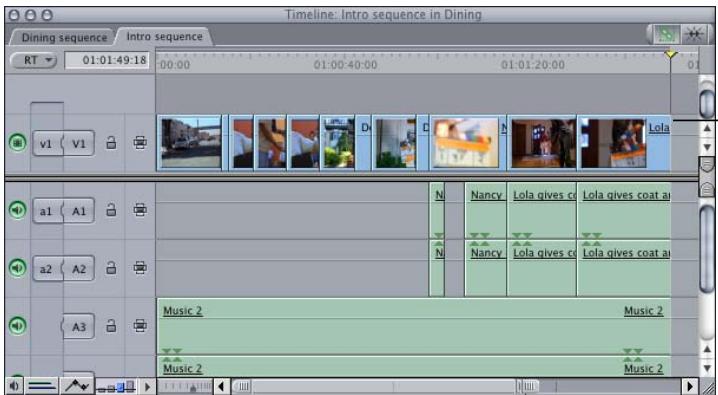Click the ruler at 01:01:20:00
Viewport: 718px width, 395px height.
tap(533, 65)
